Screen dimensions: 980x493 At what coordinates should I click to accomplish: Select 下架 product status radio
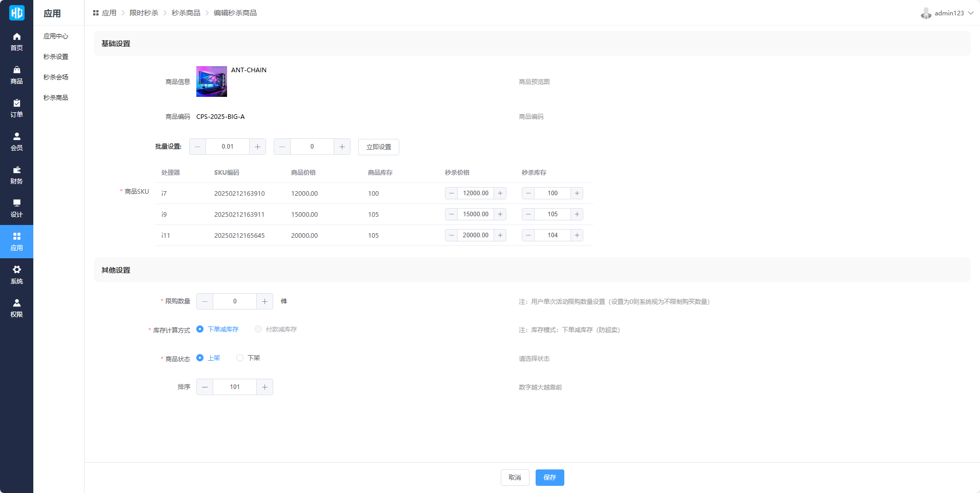click(240, 358)
